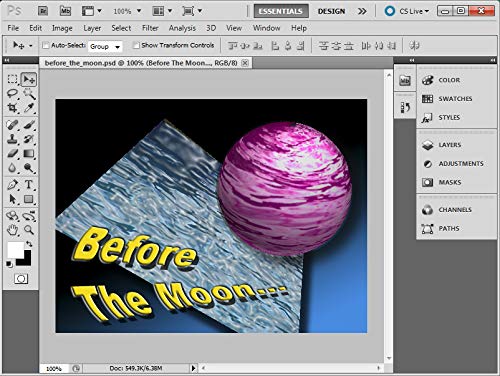The width and height of the screenshot is (500, 376).
Task: Open the Analysis menu
Action: pyautogui.click(x=182, y=28)
